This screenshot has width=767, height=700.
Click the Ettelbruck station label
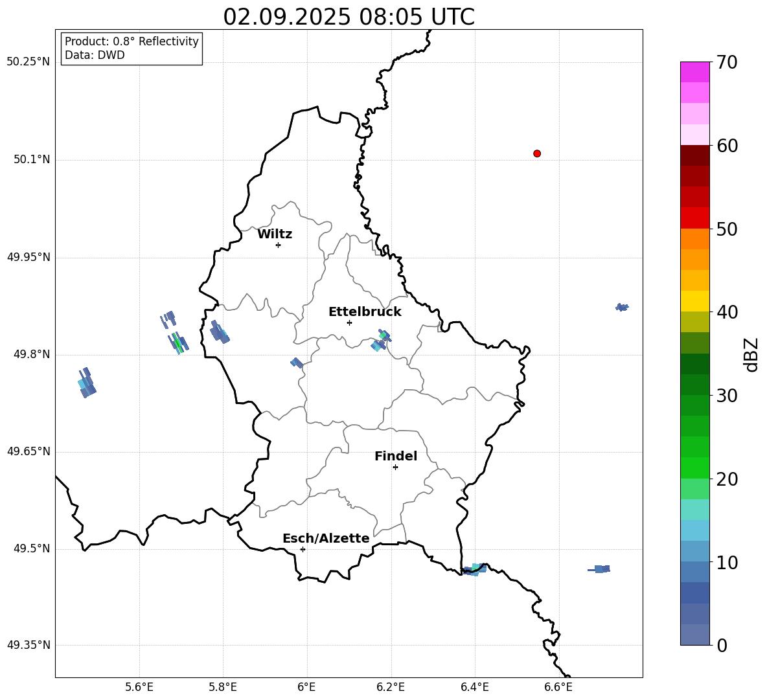pyautogui.click(x=365, y=312)
